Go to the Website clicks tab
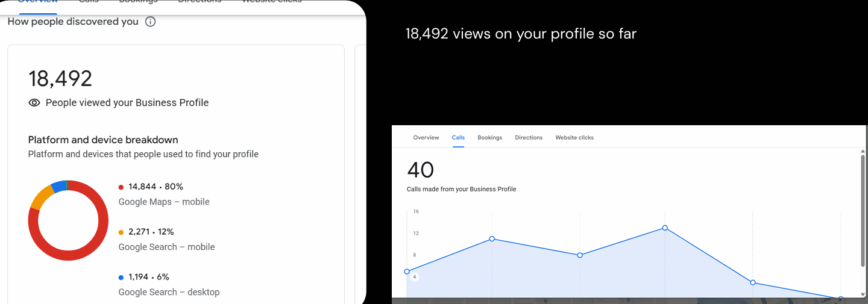868x304 pixels. coord(574,137)
